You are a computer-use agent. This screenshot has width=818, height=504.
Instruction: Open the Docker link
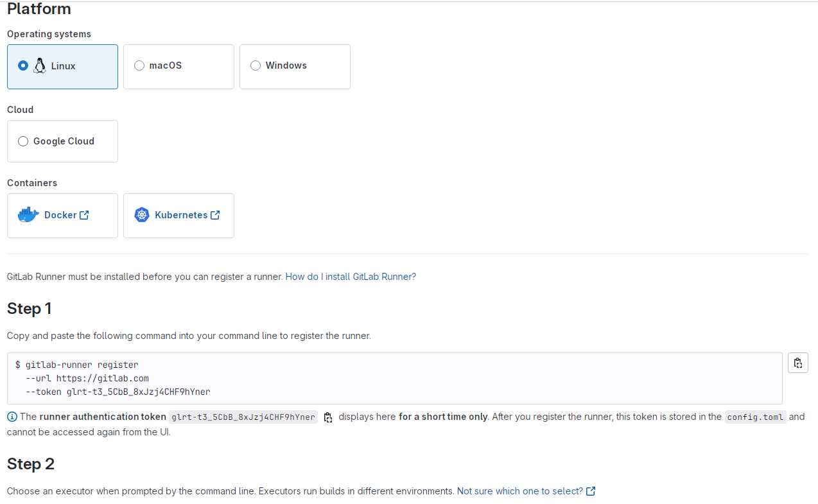click(67, 215)
